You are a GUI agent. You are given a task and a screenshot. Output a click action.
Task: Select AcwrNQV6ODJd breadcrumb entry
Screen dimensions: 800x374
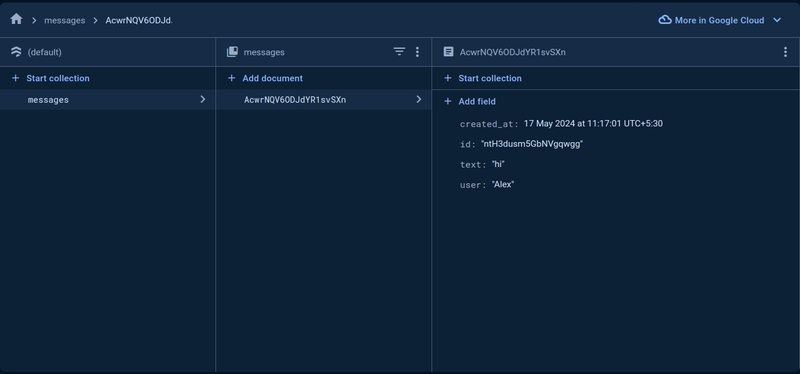tap(139, 20)
